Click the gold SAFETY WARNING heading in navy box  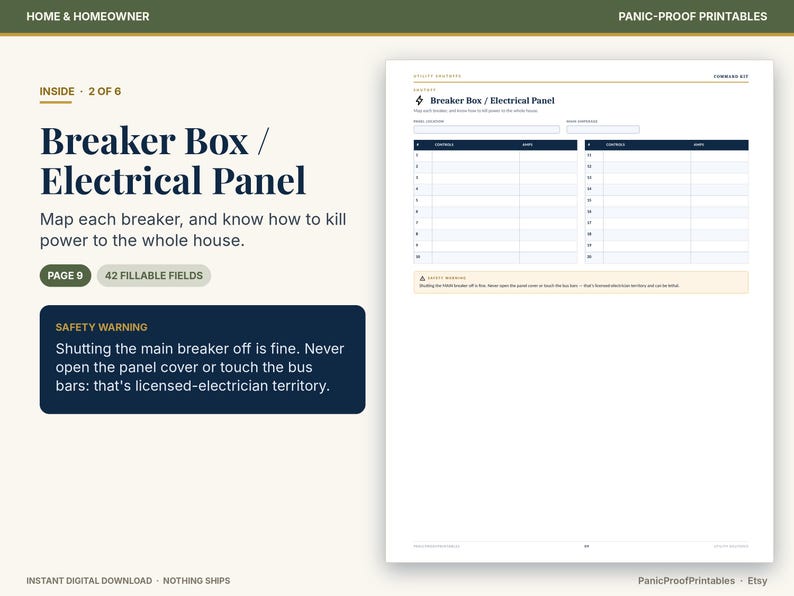tap(102, 327)
